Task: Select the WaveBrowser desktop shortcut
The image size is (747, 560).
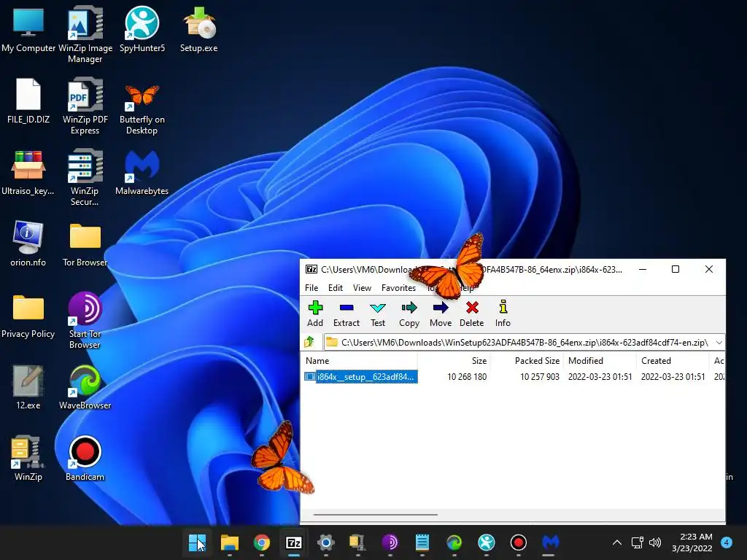Action: pyautogui.click(x=85, y=386)
